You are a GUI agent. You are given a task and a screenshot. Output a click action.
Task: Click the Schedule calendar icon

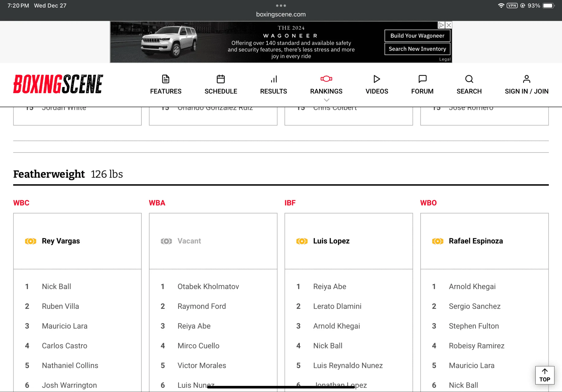221,79
